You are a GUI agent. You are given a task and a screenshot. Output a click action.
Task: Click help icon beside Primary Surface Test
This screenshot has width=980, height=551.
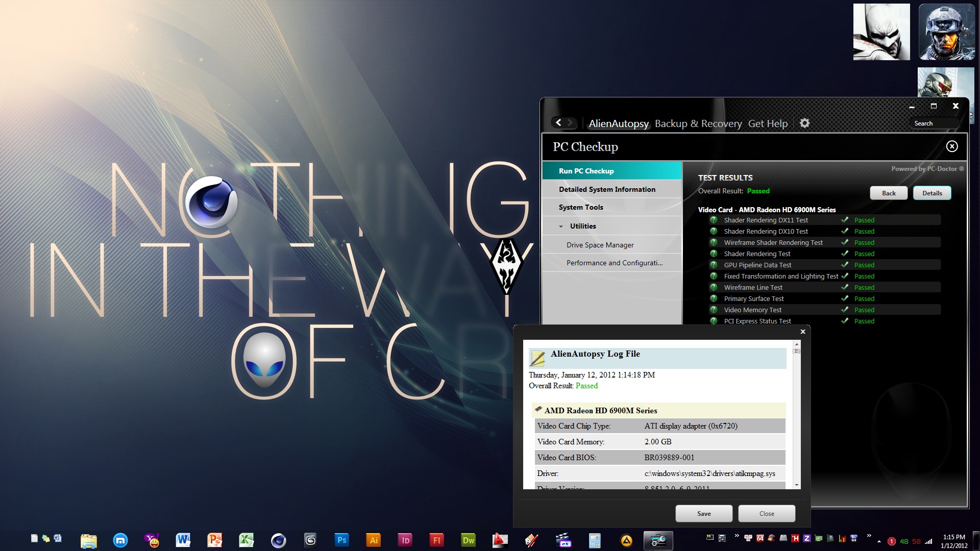point(714,298)
